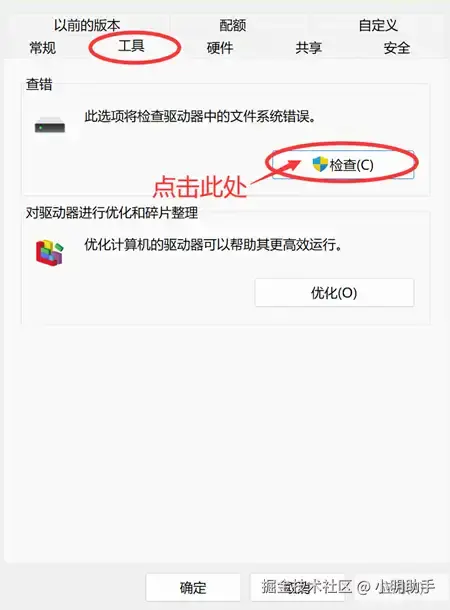Click the 检查(C) button
Image resolution: width=450 pixels, height=610 pixels.
click(343, 165)
